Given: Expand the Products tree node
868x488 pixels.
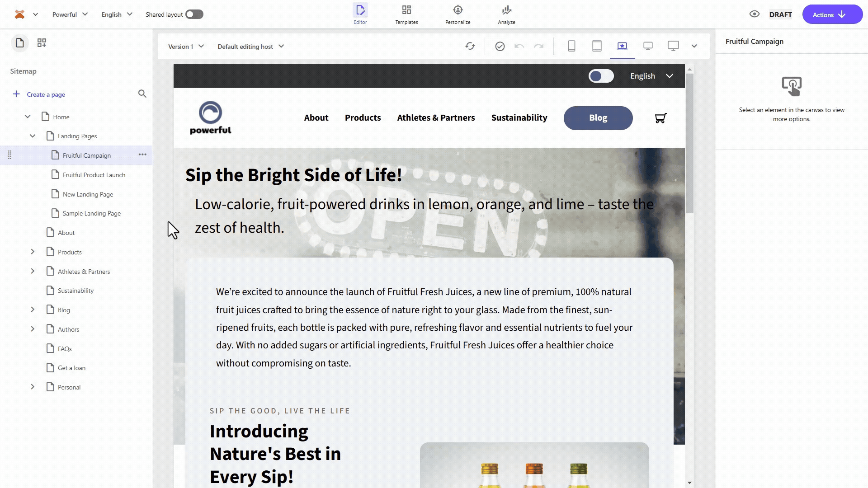Looking at the screenshot, I should tap(33, 252).
